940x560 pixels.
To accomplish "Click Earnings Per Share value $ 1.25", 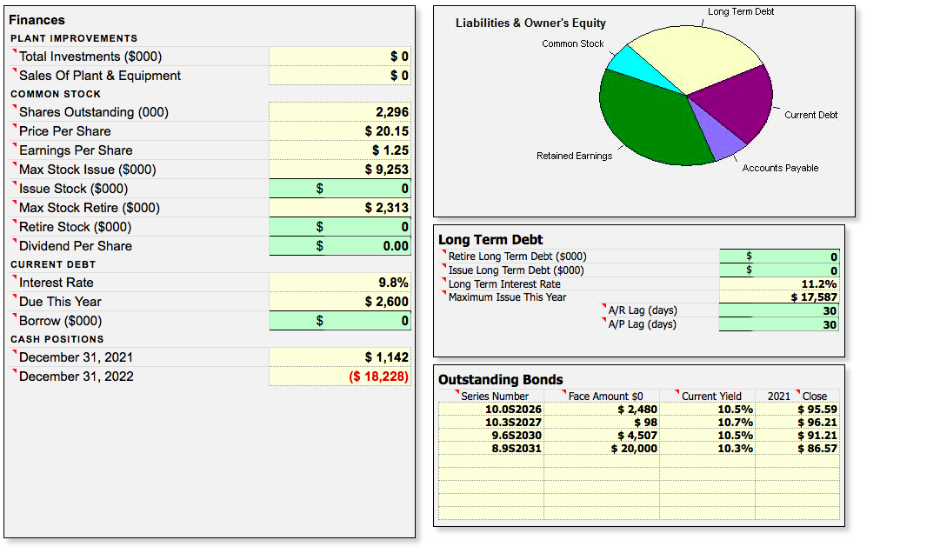I will click(x=340, y=150).
